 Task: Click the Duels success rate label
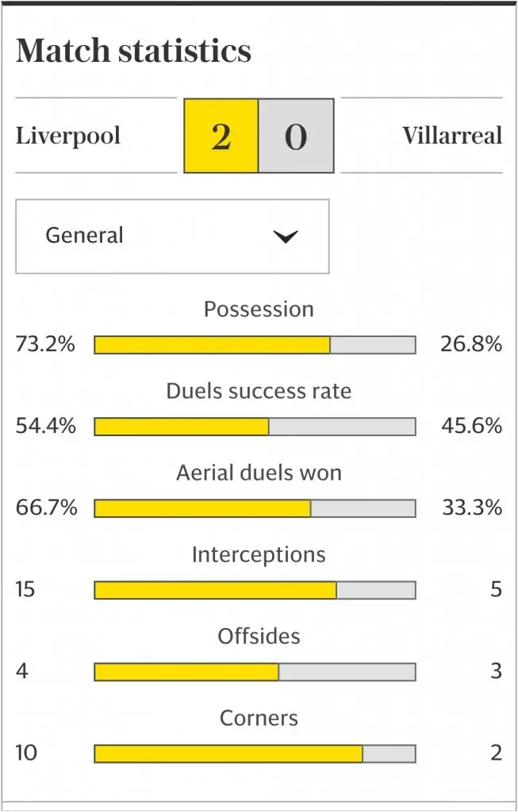259,391
